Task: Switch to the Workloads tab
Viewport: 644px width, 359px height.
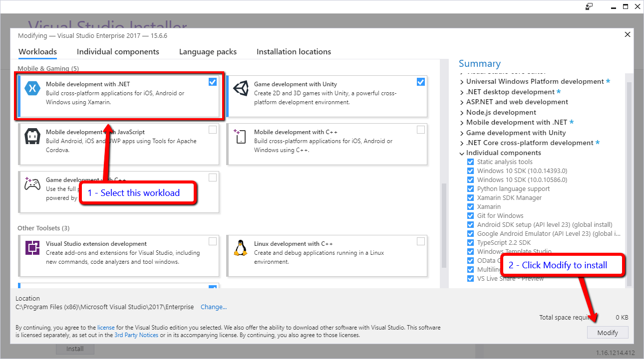Action: pyautogui.click(x=37, y=52)
